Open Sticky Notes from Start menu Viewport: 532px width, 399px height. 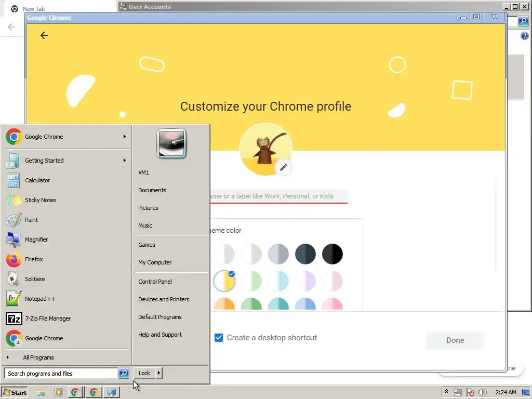[x=67, y=200]
